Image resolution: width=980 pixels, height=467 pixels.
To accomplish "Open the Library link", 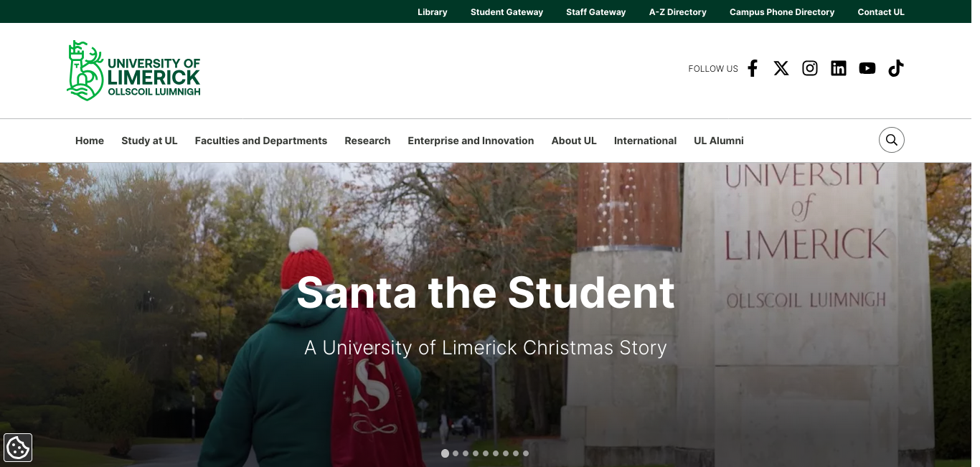I will [x=433, y=11].
